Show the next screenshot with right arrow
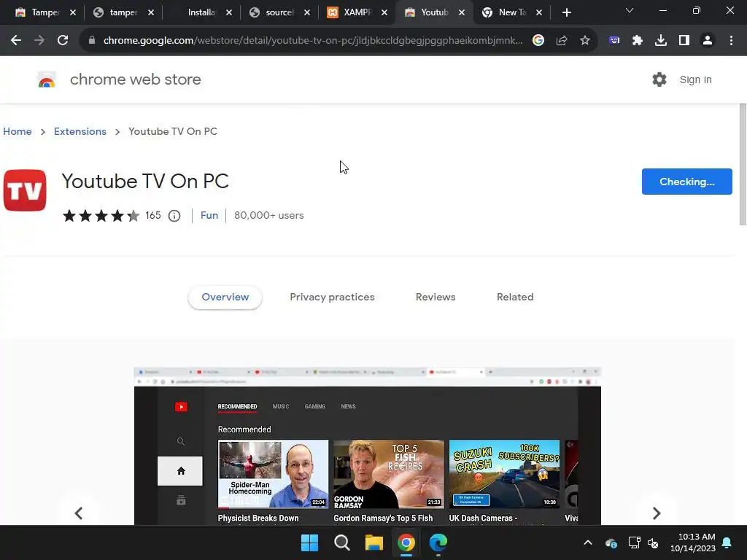 click(x=657, y=513)
